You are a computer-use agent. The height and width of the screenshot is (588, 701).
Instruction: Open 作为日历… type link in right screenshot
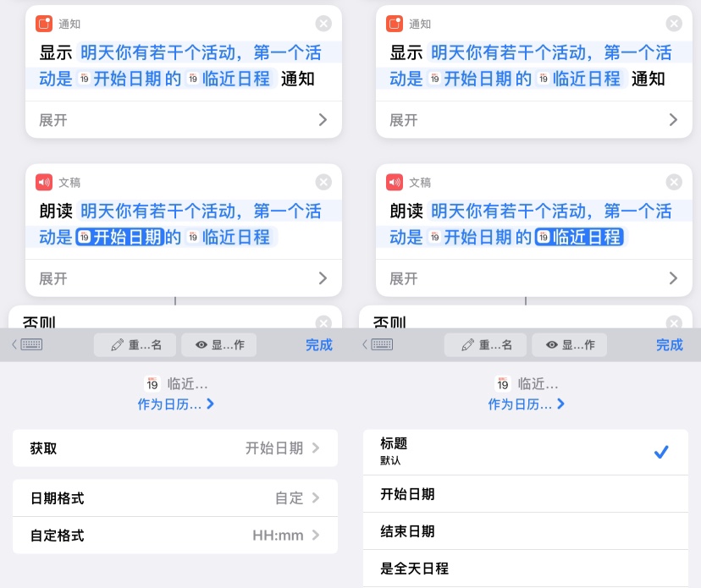tap(527, 404)
